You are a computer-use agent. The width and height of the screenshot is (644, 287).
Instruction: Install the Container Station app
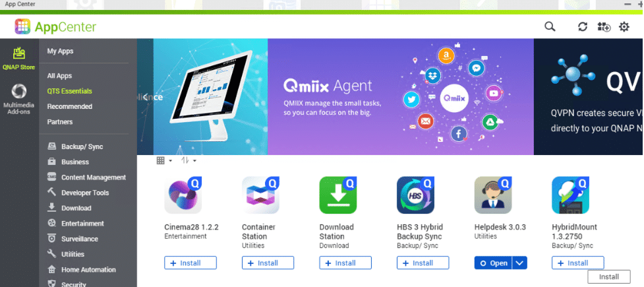268,263
